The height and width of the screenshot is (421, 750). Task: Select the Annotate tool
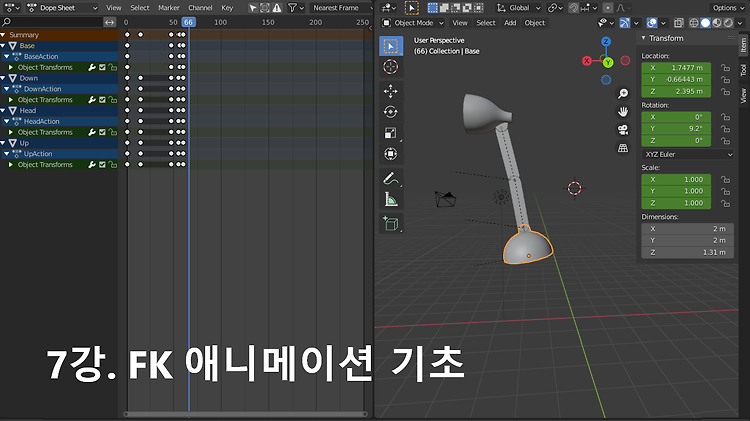[391, 178]
